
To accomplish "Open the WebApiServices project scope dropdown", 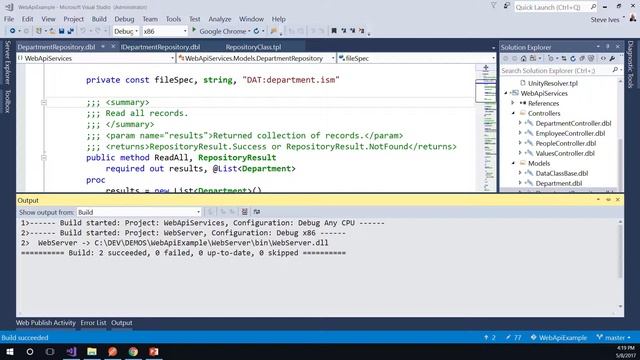I will 96,58.
